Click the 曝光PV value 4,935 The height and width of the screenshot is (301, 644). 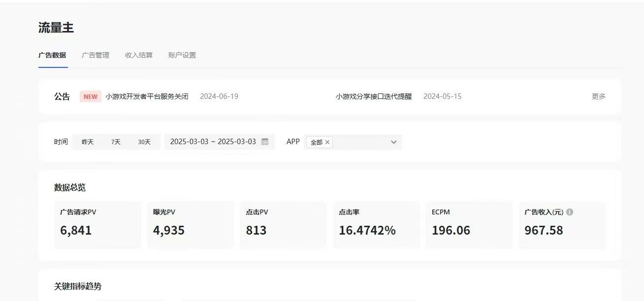coord(169,230)
